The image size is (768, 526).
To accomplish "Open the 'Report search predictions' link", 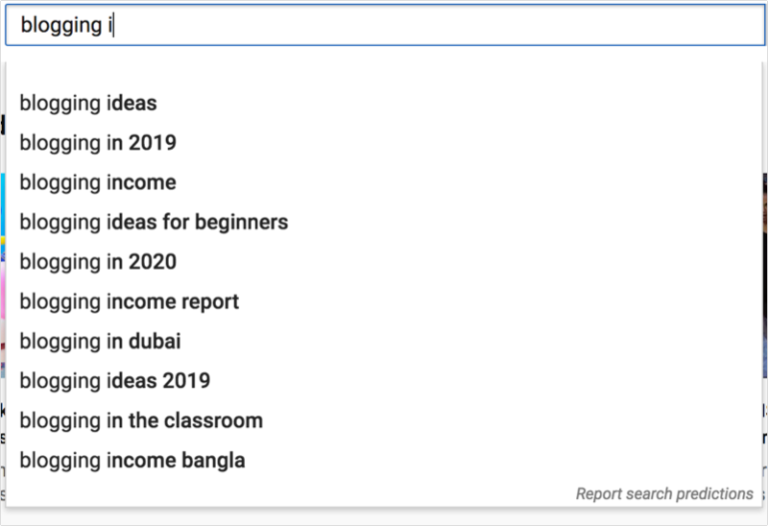I will 665,494.
